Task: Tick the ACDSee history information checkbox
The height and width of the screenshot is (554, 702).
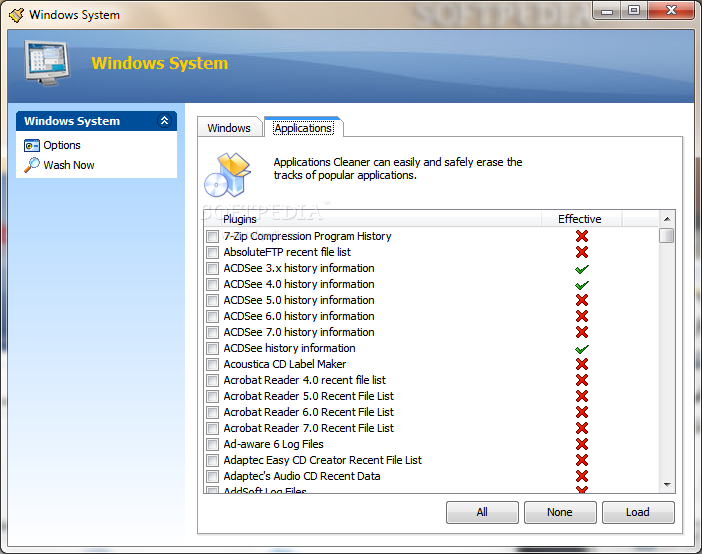Action: tap(212, 348)
